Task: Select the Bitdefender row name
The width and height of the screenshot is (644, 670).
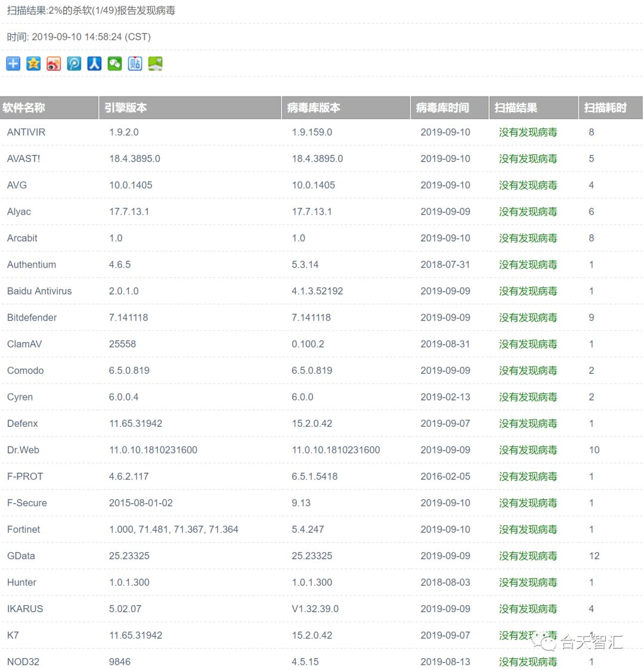Action: [32, 318]
